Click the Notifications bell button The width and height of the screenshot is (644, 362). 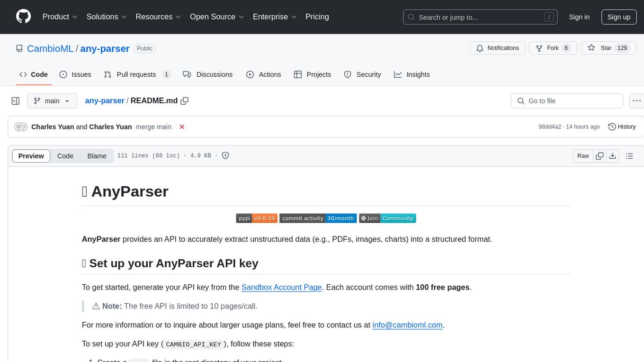498,48
